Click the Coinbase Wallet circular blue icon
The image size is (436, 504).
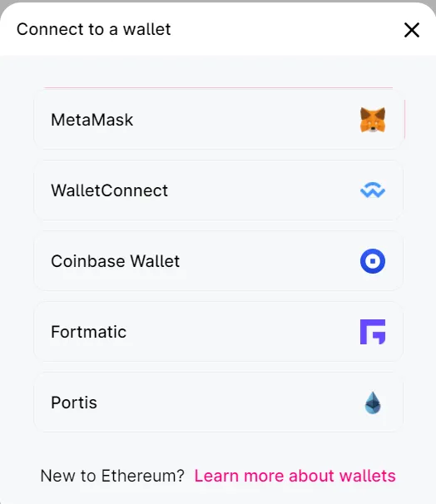[373, 261]
